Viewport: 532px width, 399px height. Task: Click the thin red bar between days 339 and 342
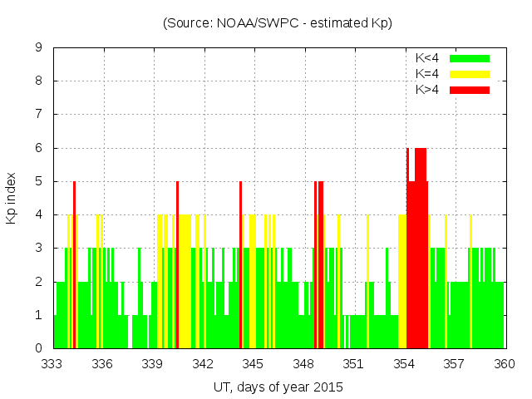(x=177, y=266)
